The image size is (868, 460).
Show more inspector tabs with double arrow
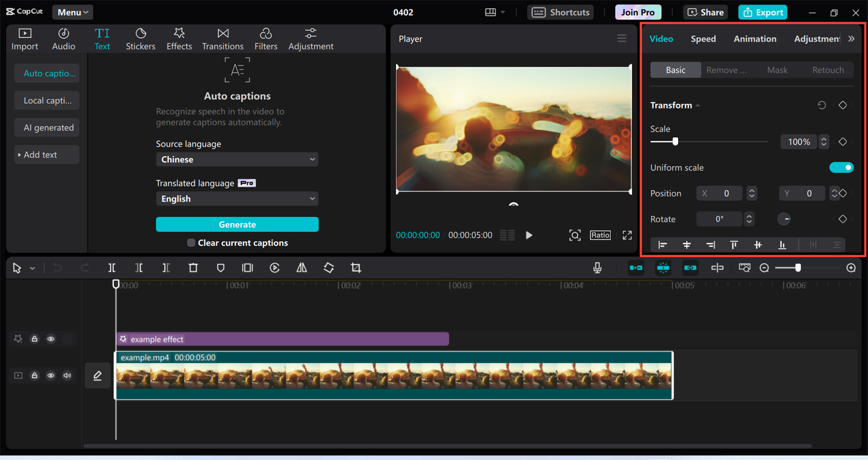852,39
